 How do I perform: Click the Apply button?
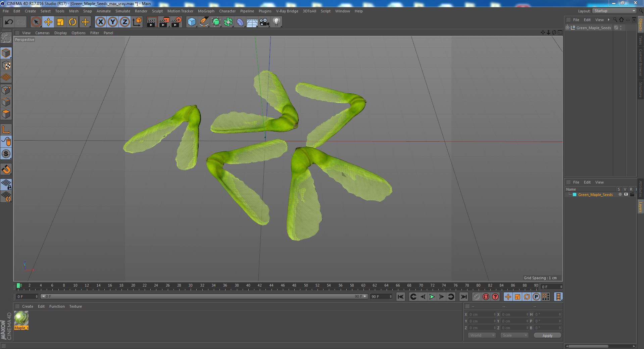coord(547,335)
